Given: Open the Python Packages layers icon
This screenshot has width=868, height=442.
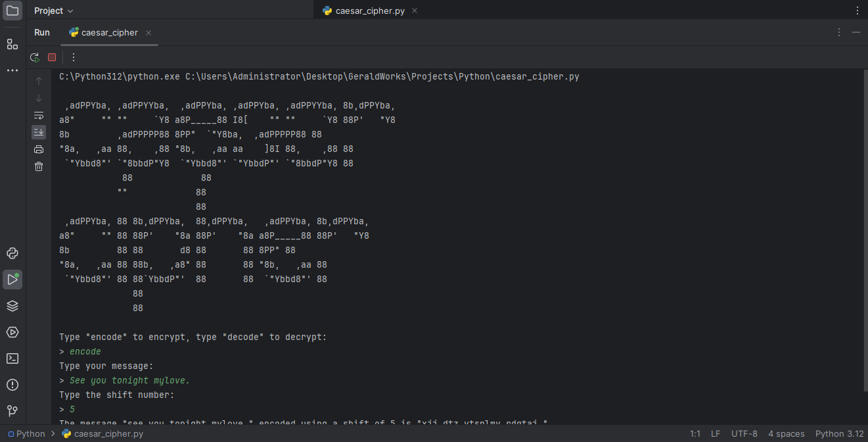Looking at the screenshot, I should tap(12, 306).
